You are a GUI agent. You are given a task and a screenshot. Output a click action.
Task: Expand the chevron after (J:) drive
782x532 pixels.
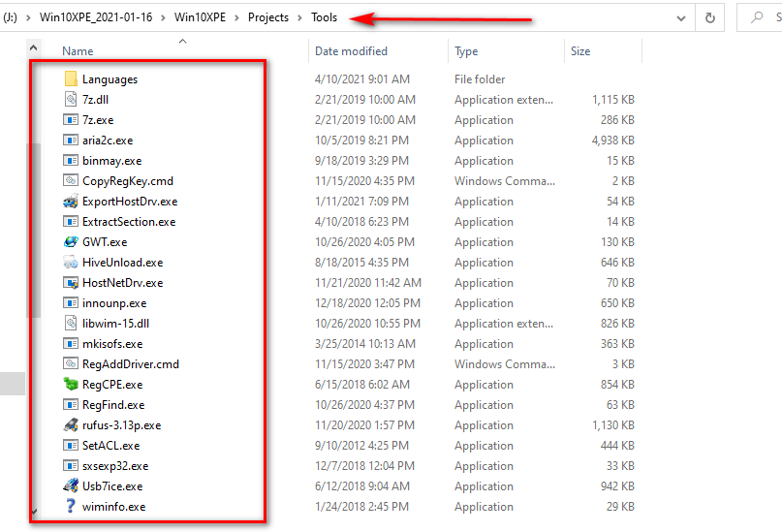click(28, 18)
